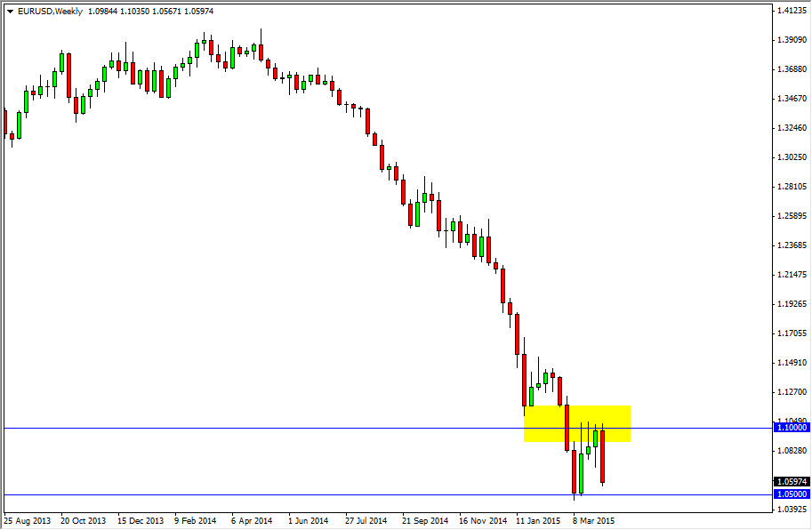Click the vertical price scale axis
The height and width of the screenshot is (530, 812).
coord(792,267)
